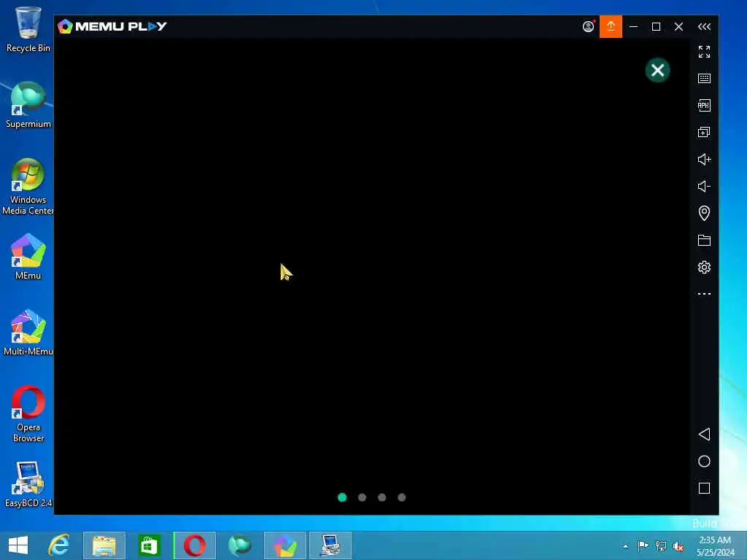
Task: Dismiss the overlay with green X
Action: point(657,71)
